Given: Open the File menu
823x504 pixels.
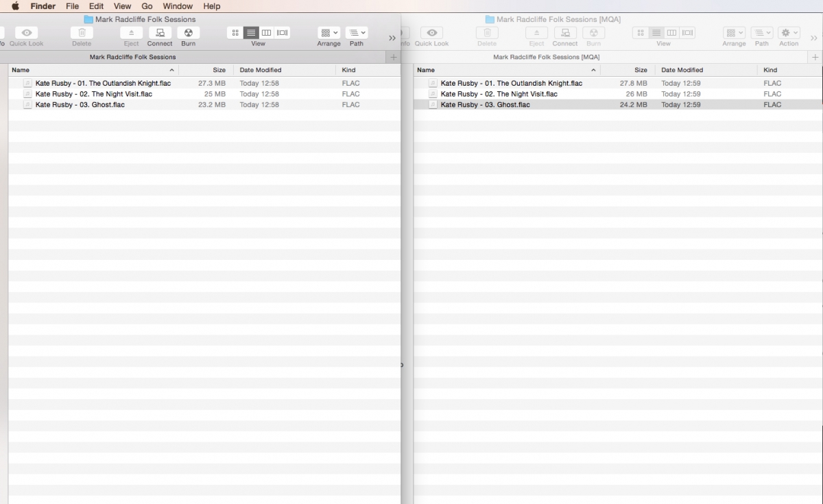Looking at the screenshot, I should (72, 6).
